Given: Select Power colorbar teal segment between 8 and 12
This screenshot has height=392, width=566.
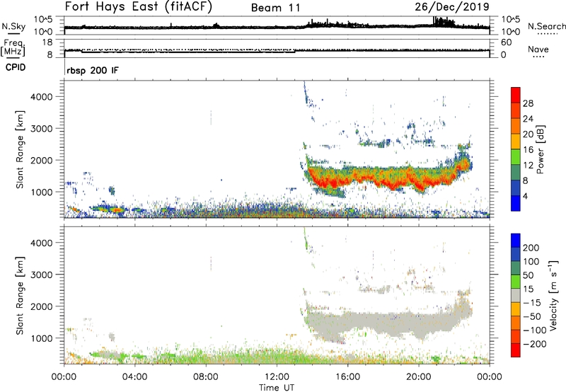Looking at the screenshot, I should tap(516, 173).
